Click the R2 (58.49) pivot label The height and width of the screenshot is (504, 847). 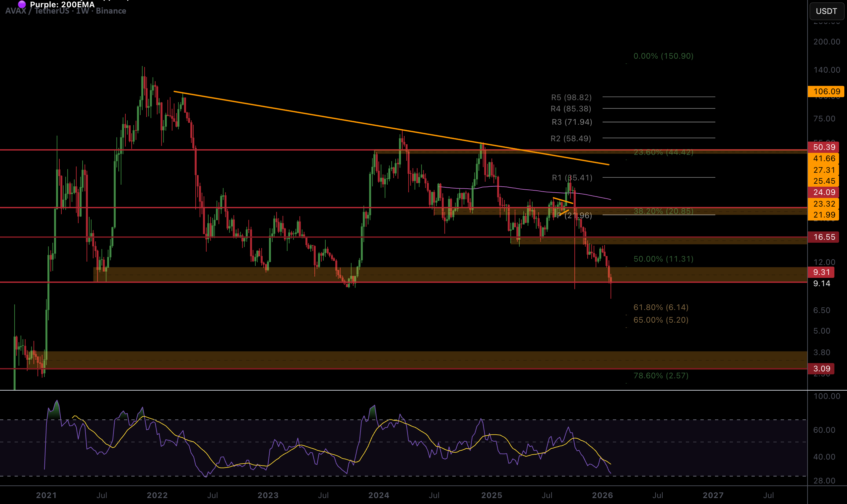(x=571, y=139)
